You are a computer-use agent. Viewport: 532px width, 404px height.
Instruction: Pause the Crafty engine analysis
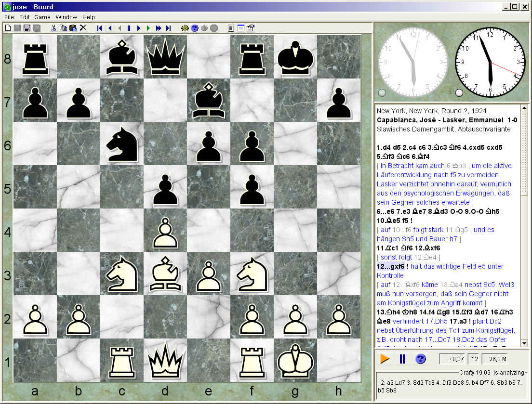(402, 359)
